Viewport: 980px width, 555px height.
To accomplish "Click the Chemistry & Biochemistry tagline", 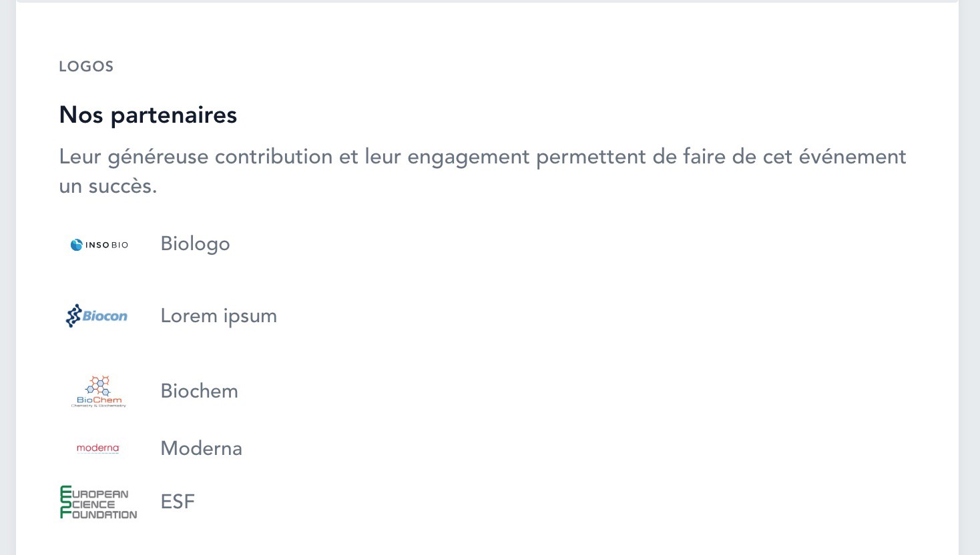I will [x=99, y=406].
